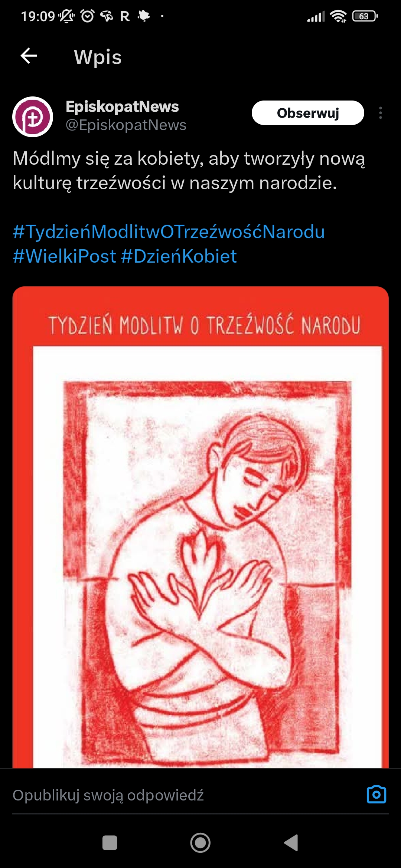Open hashtag #TydzieńModlitwOTrzeźwośćNarodu
This screenshot has width=401, height=868.
point(169,232)
